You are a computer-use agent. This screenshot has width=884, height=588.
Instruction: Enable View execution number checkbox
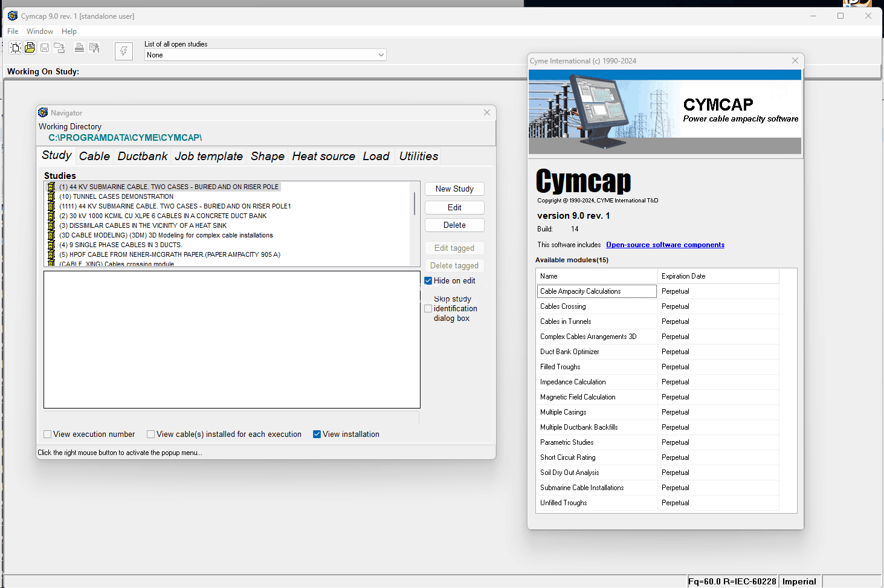coord(47,434)
